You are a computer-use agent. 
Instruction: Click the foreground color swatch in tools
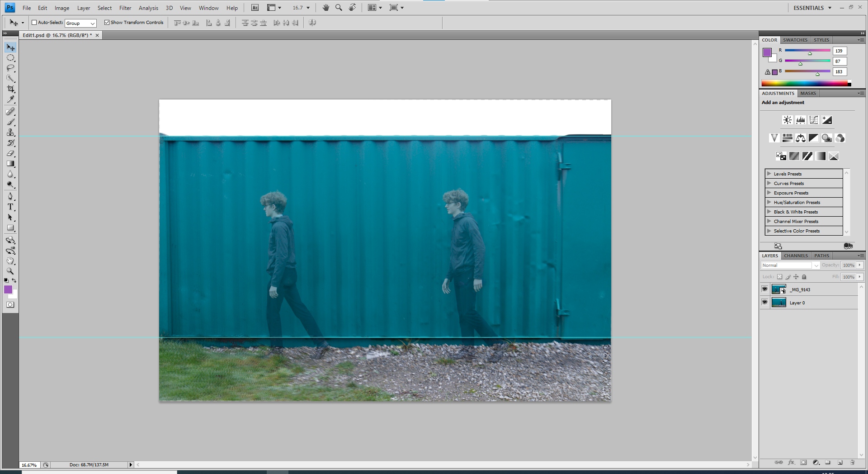click(8, 289)
